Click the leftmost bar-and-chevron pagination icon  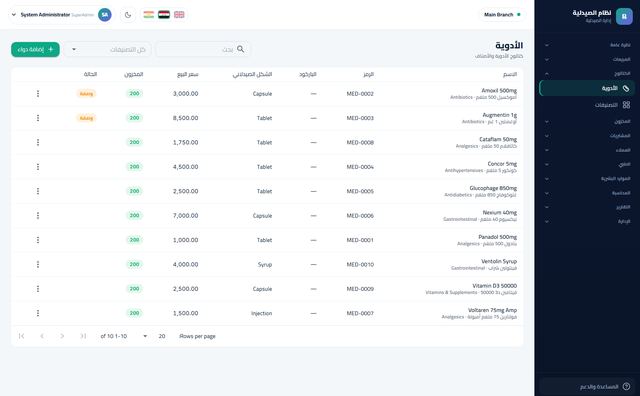point(22,336)
